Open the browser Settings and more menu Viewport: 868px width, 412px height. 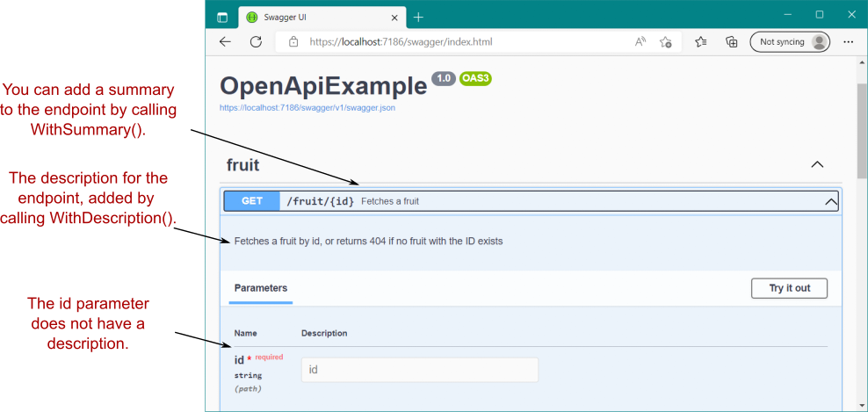pos(848,42)
